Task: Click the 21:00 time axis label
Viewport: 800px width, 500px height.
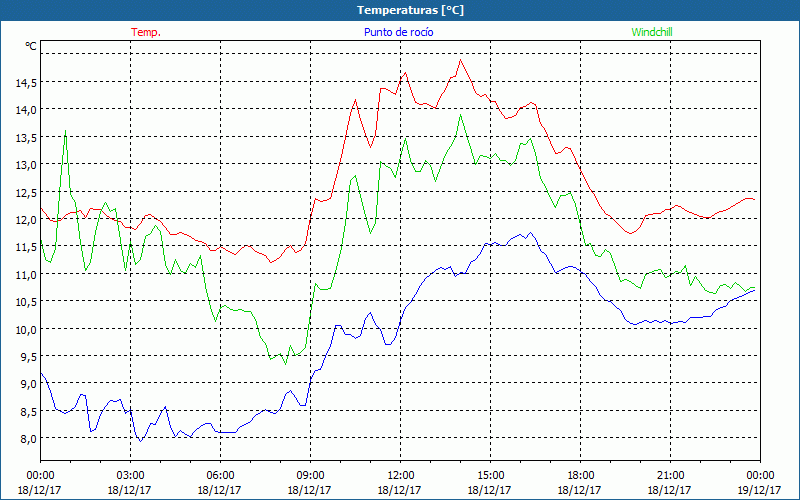Action: pos(670,475)
